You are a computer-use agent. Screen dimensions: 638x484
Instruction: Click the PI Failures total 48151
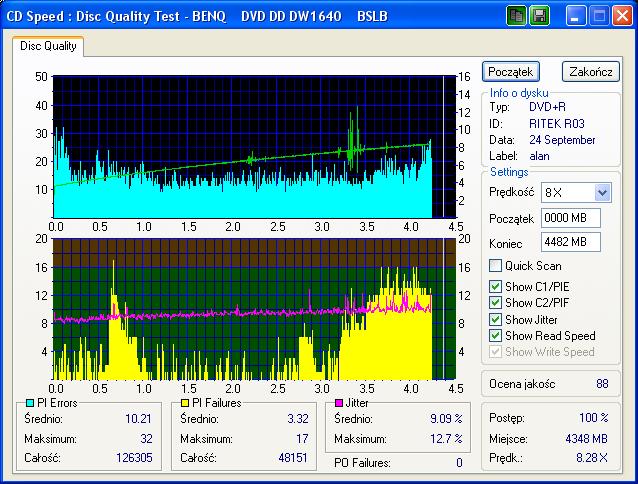point(293,458)
